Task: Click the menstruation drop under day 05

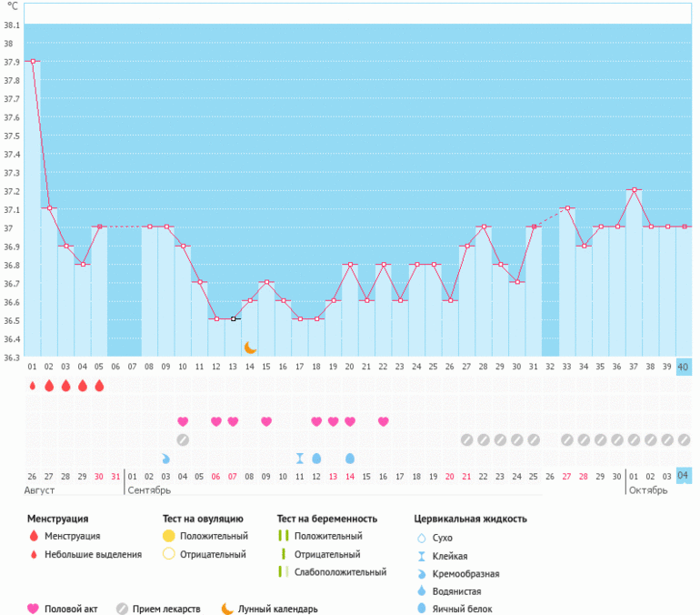Action: 99,386
